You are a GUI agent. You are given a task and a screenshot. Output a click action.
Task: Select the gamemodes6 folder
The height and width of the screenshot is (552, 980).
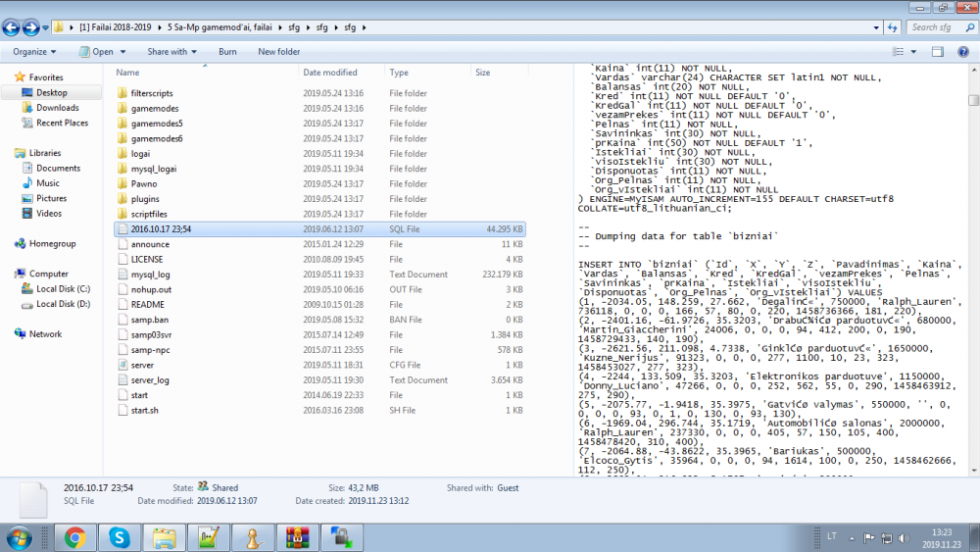pos(157,138)
